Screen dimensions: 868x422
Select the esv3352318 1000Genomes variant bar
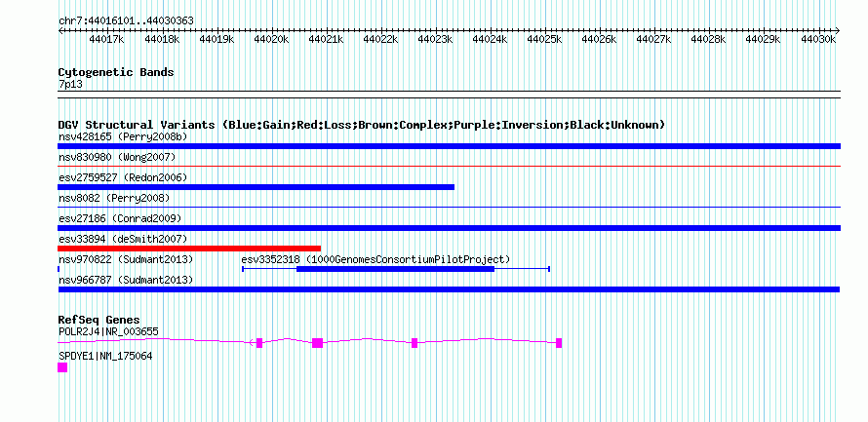click(396, 269)
